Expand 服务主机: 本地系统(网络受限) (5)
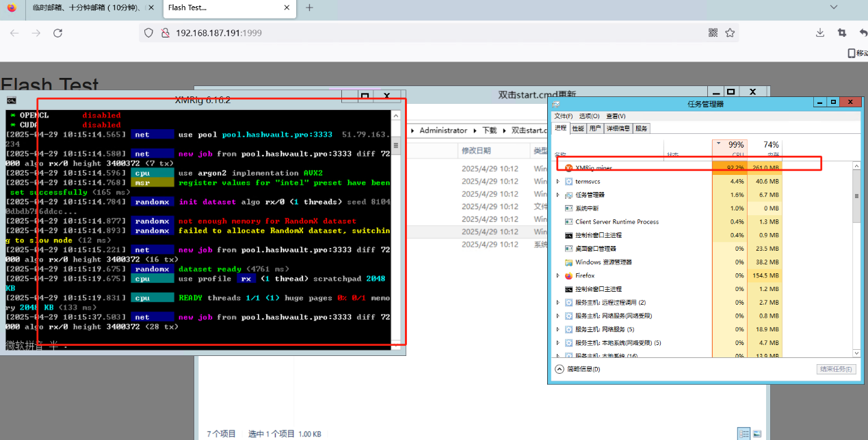868x440 pixels. tap(558, 342)
